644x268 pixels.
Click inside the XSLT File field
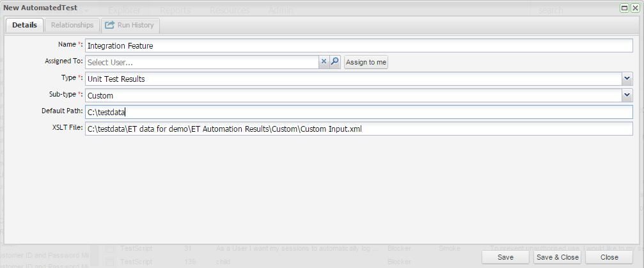pyautogui.click(x=358, y=129)
